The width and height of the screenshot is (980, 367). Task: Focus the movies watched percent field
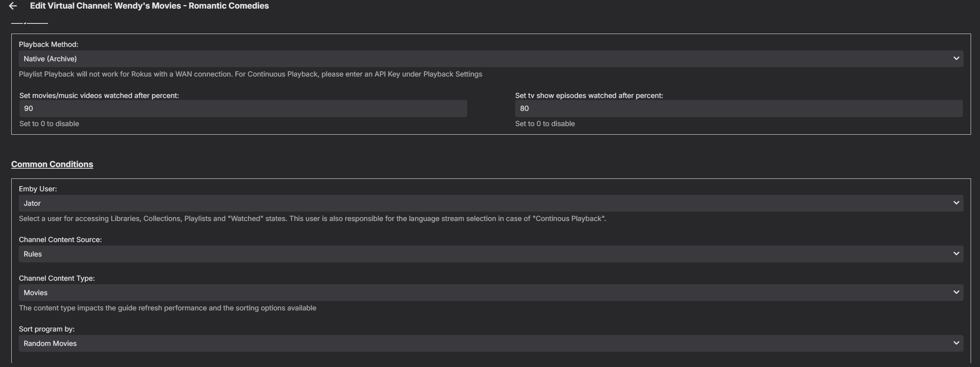click(x=243, y=109)
